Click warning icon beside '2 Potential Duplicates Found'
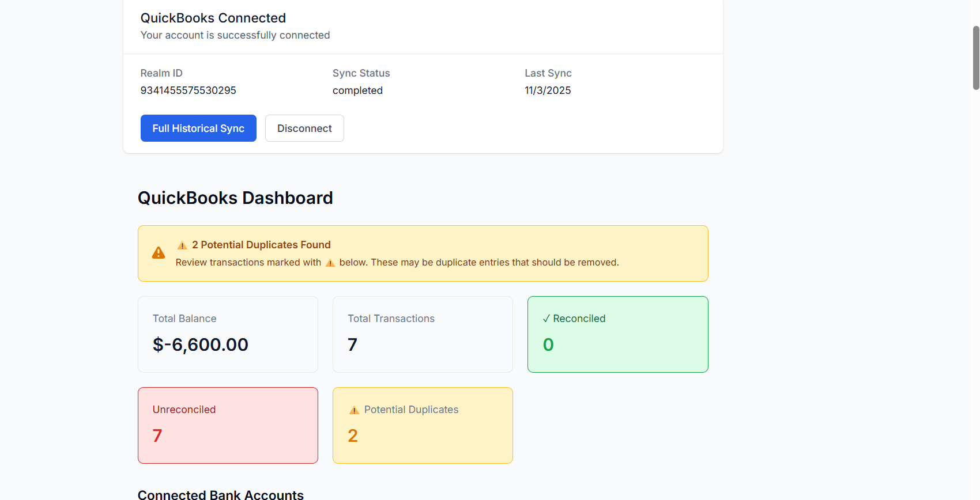Screen dimensions: 980x500 [182, 245]
